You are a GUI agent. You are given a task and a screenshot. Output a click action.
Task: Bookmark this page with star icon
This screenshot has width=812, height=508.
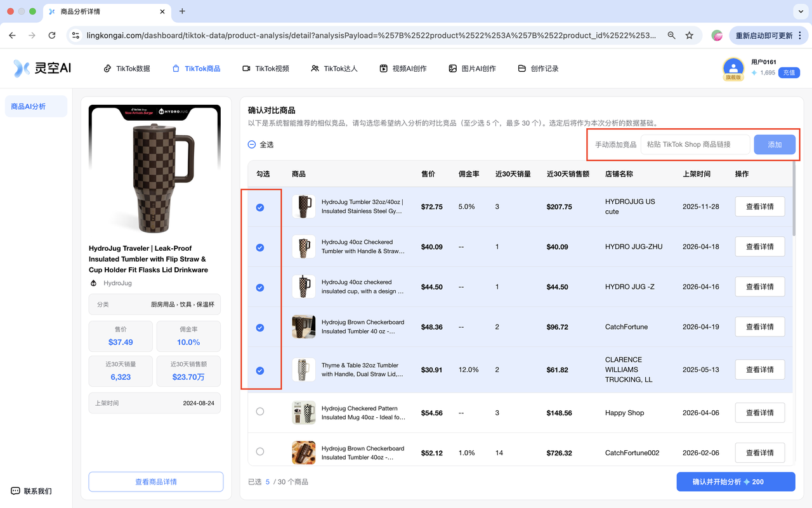(690, 36)
